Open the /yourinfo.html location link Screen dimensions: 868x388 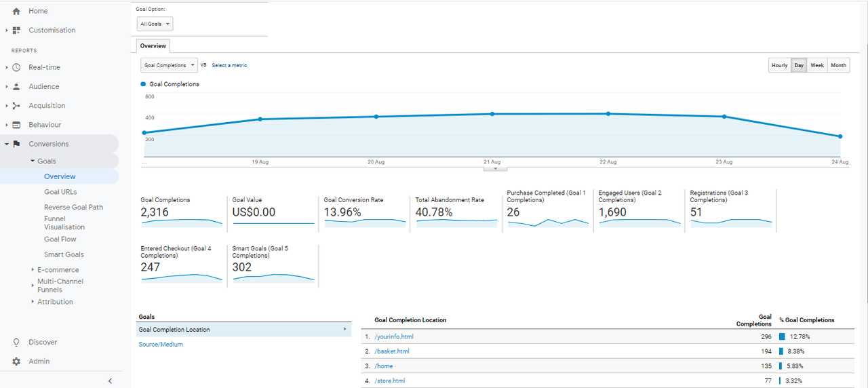[394, 336]
